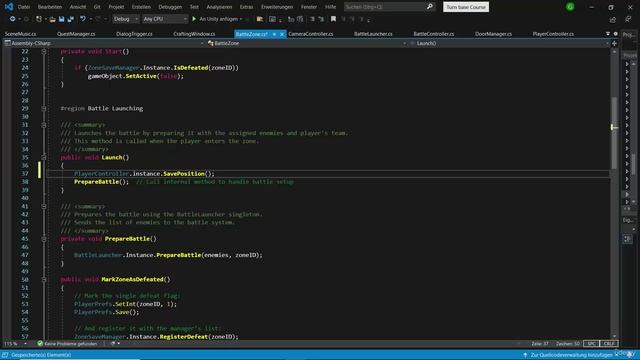Image resolution: width=640 pixels, height=360 pixels.
Task: Open the Bearbeiten menu
Action: pos(50,7)
